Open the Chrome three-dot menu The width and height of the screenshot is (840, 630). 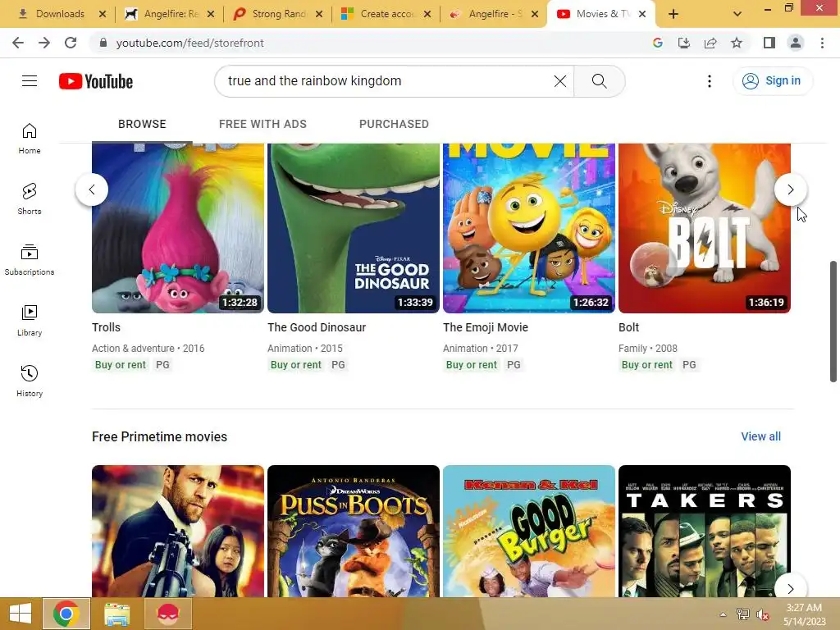click(x=822, y=43)
